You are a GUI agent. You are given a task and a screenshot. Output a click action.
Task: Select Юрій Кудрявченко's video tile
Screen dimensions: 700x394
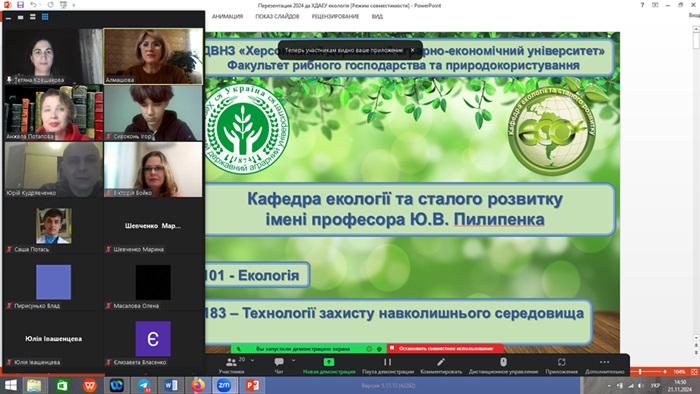coord(54,170)
